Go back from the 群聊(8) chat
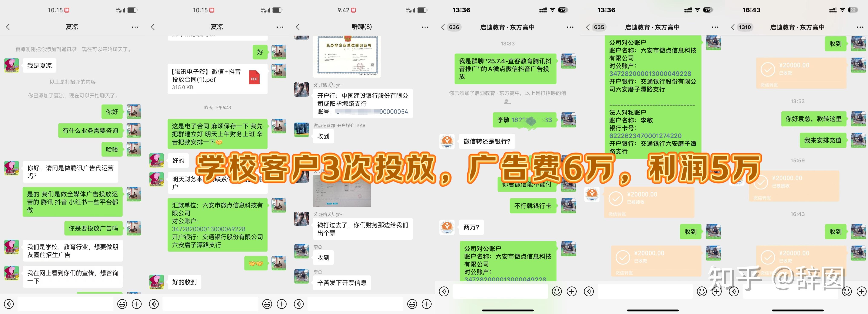868x314 pixels. click(297, 27)
